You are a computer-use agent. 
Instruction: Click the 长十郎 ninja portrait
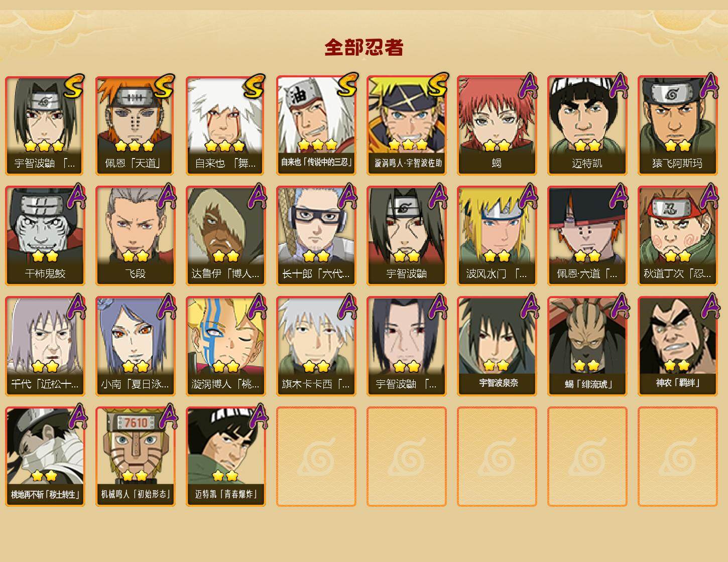pos(316,236)
